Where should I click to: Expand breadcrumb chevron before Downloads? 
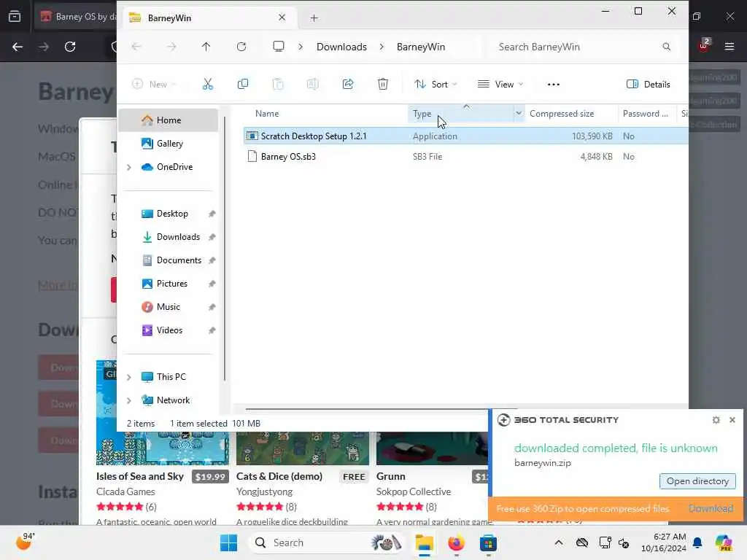click(301, 47)
